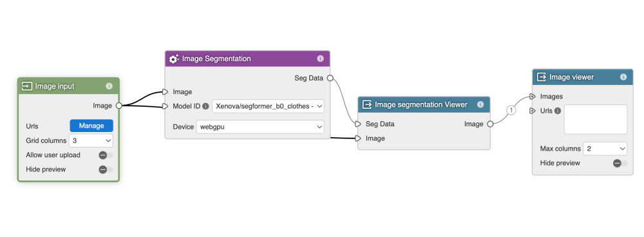Click the Image Segmentation node info icon
The width and height of the screenshot is (644, 237).
[320, 59]
